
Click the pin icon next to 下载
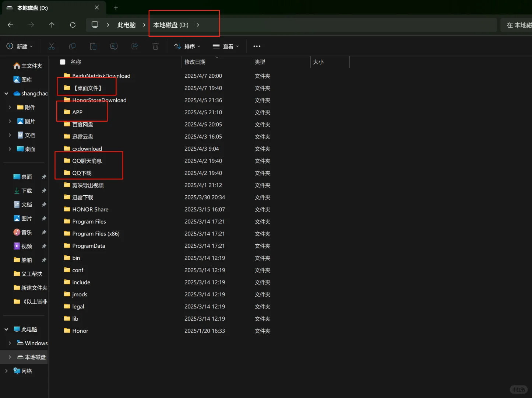click(44, 191)
